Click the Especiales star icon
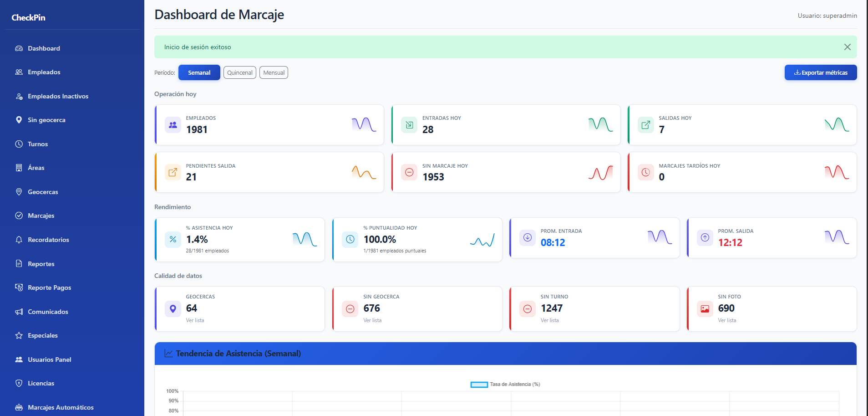The height and width of the screenshot is (416, 868). point(19,335)
